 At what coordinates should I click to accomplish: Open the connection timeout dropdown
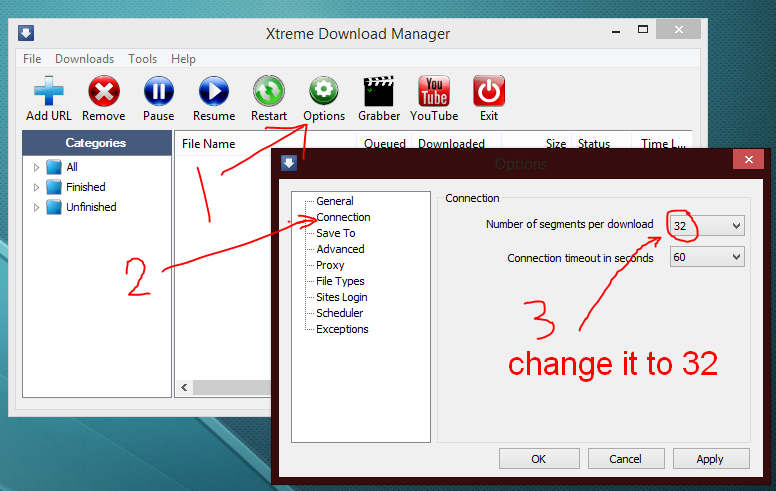coord(707,257)
